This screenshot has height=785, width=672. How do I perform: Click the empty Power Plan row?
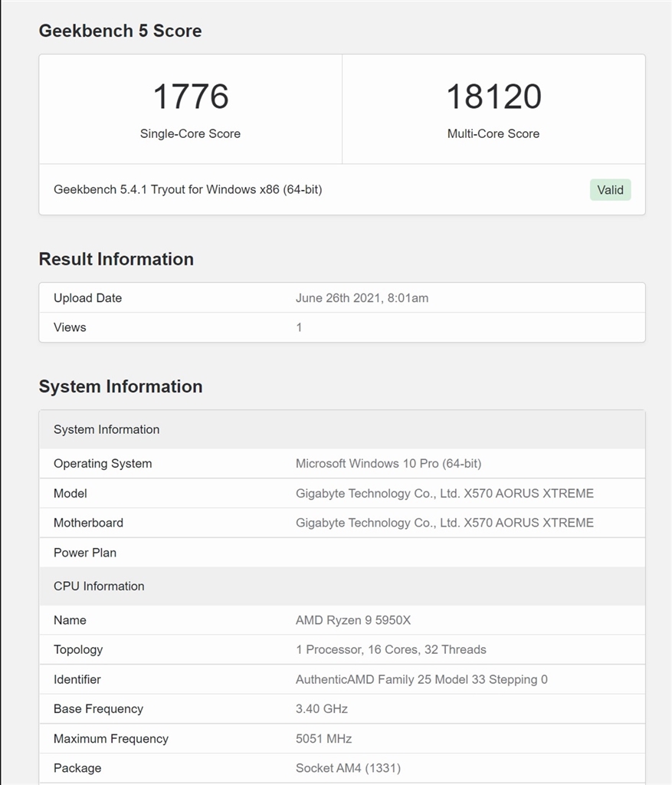point(341,553)
